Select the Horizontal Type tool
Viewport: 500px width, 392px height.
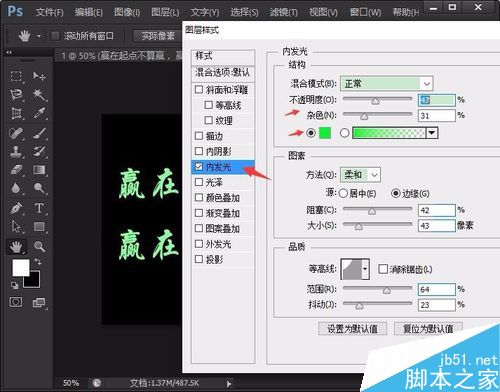coord(39,208)
